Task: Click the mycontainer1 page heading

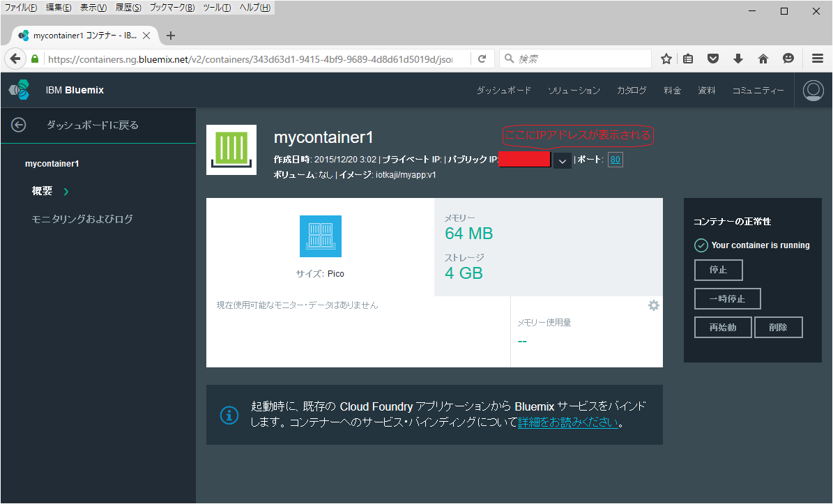Action: (x=323, y=137)
